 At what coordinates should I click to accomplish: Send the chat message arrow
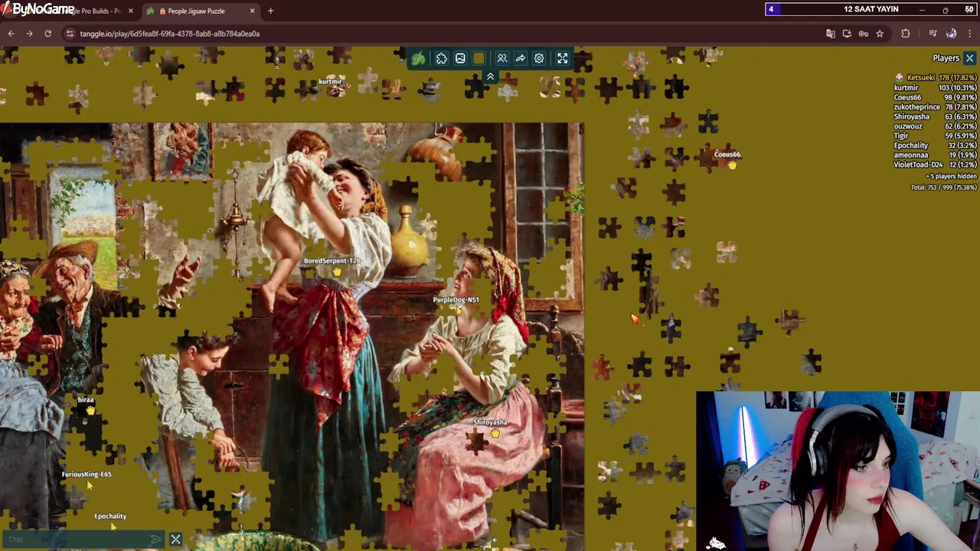(x=156, y=540)
